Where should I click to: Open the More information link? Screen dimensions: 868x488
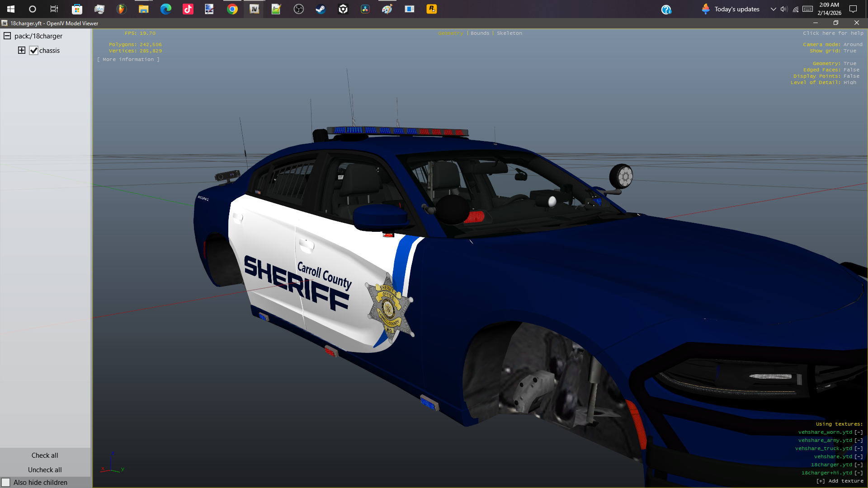point(128,60)
